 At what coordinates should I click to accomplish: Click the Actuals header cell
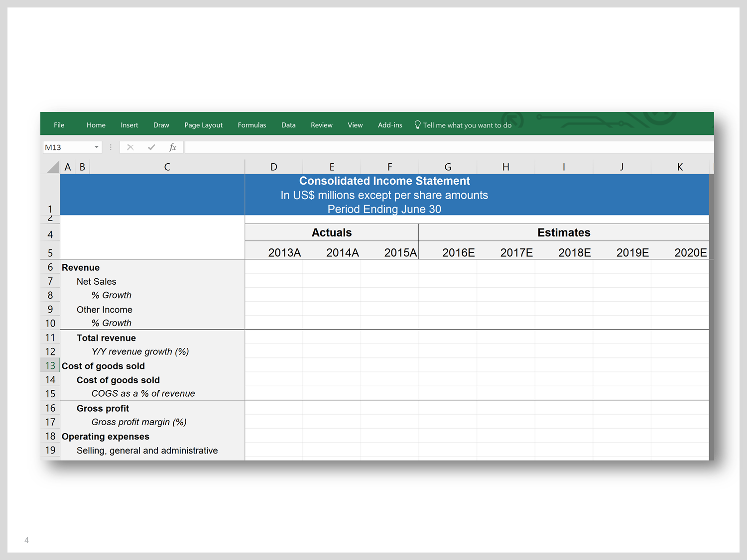click(332, 232)
